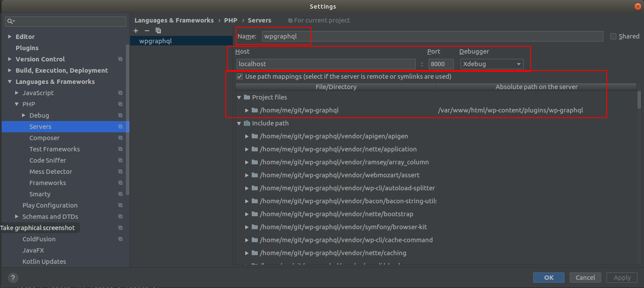
Task: Click the project-level icon next to Mess Detector
Action: tap(120, 172)
